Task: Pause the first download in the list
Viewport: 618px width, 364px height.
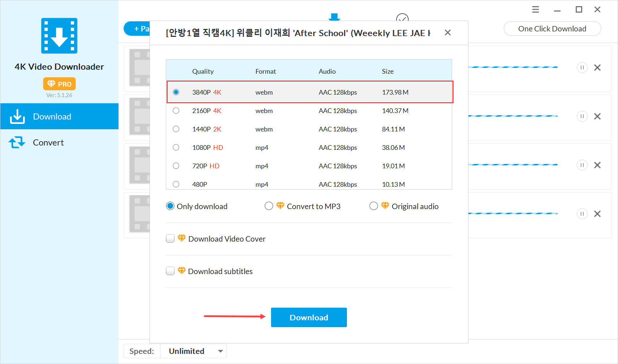Action: (x=582, y=68)
